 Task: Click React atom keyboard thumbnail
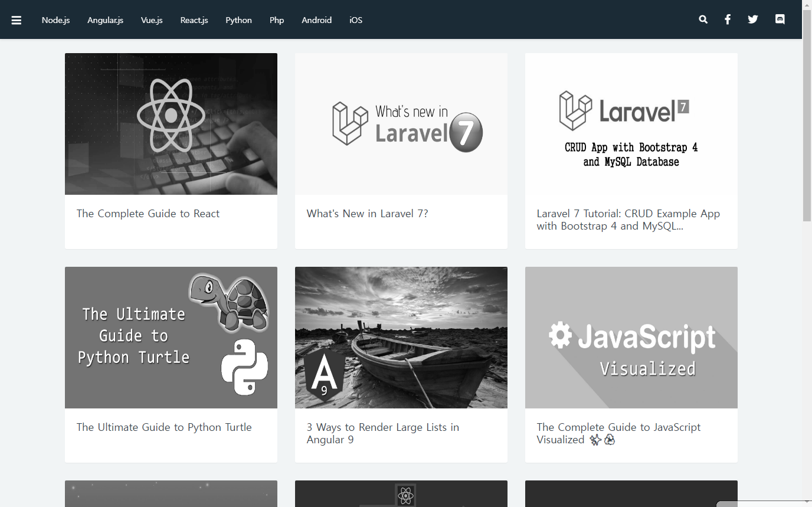coord(171,124)
